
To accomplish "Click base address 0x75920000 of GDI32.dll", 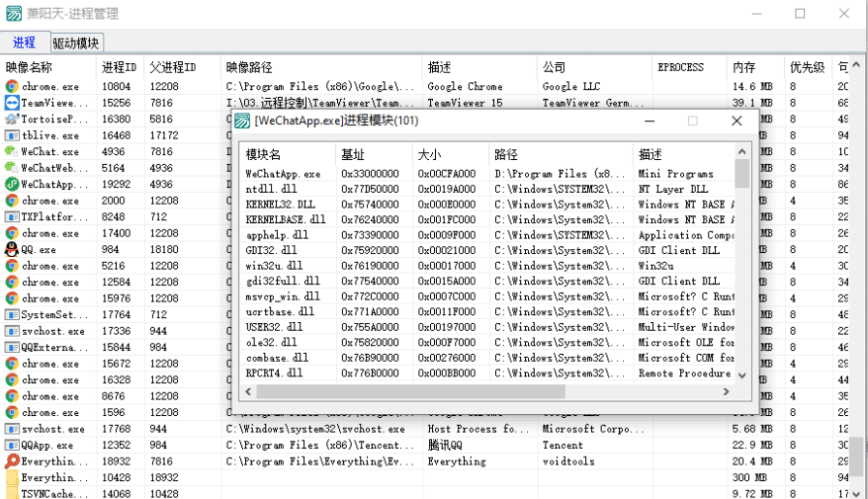I will (370, 251).
